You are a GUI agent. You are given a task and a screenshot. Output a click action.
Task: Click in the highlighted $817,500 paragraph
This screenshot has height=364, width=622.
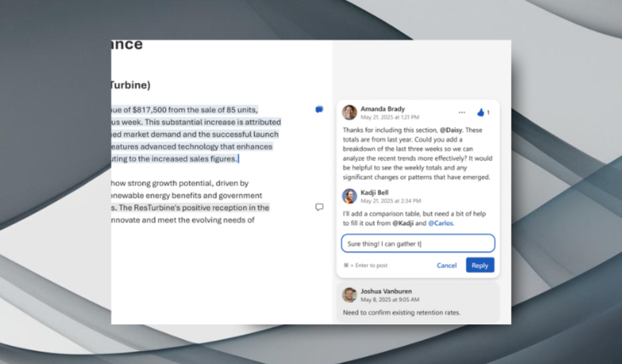194,134
